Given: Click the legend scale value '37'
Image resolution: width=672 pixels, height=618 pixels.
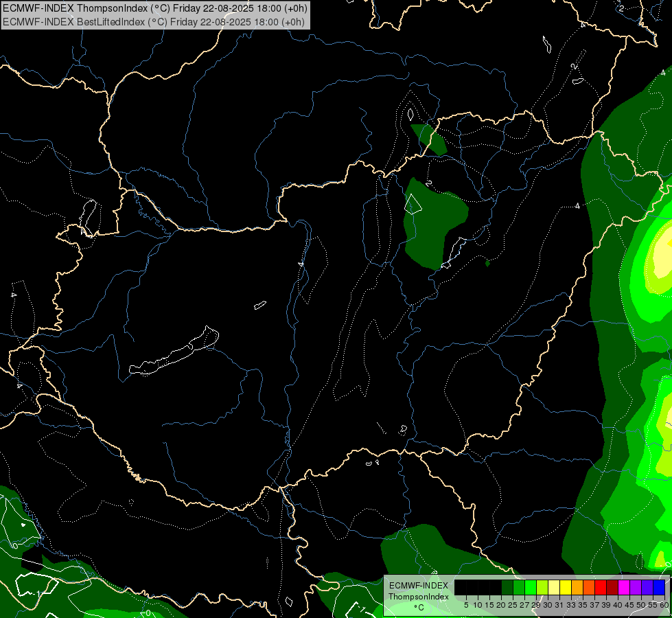Looking at the screenshot, I should pyautogui.click(x=595, y=605).
